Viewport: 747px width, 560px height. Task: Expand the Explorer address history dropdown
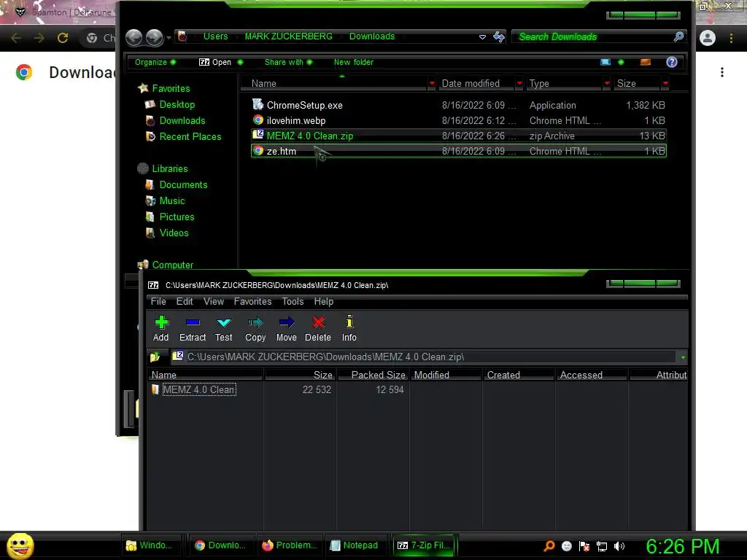click(x=482, y=36)
